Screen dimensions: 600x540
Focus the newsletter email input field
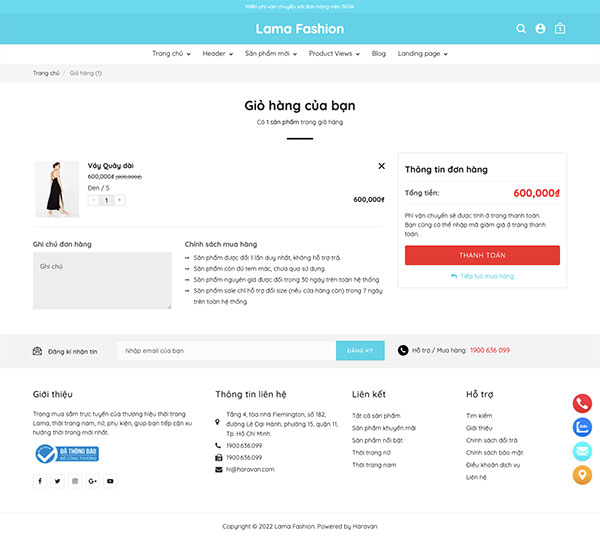tap(227, 351)
